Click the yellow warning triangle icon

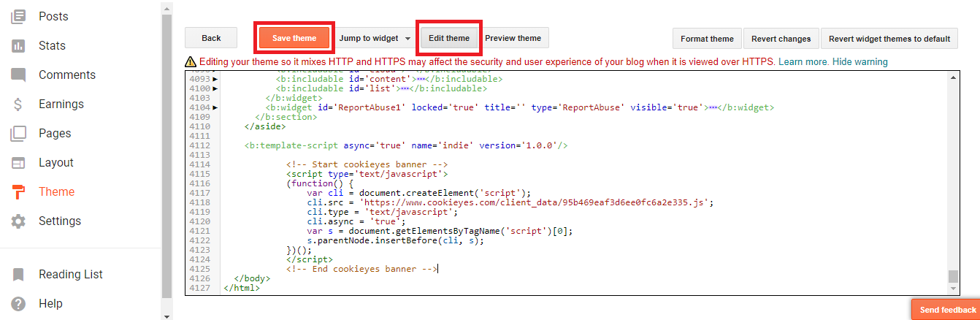[x=191, y=62]
